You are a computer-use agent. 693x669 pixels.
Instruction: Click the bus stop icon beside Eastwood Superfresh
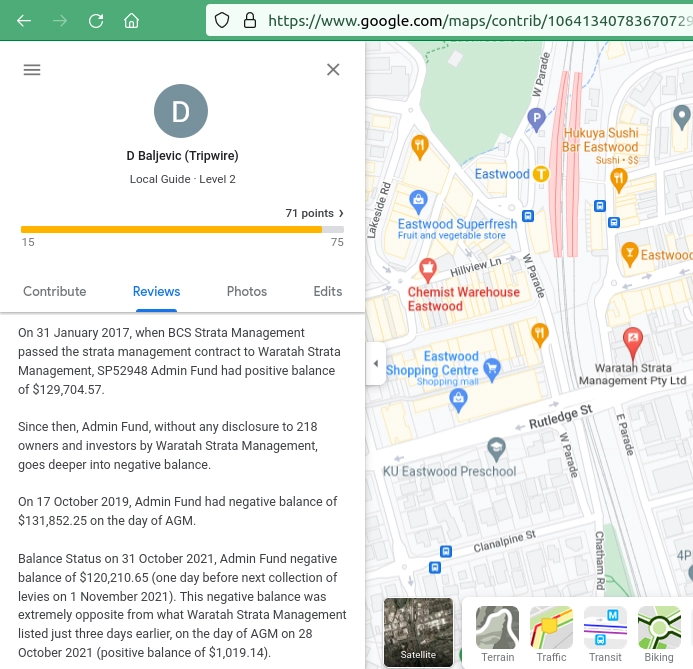[528, 216]
